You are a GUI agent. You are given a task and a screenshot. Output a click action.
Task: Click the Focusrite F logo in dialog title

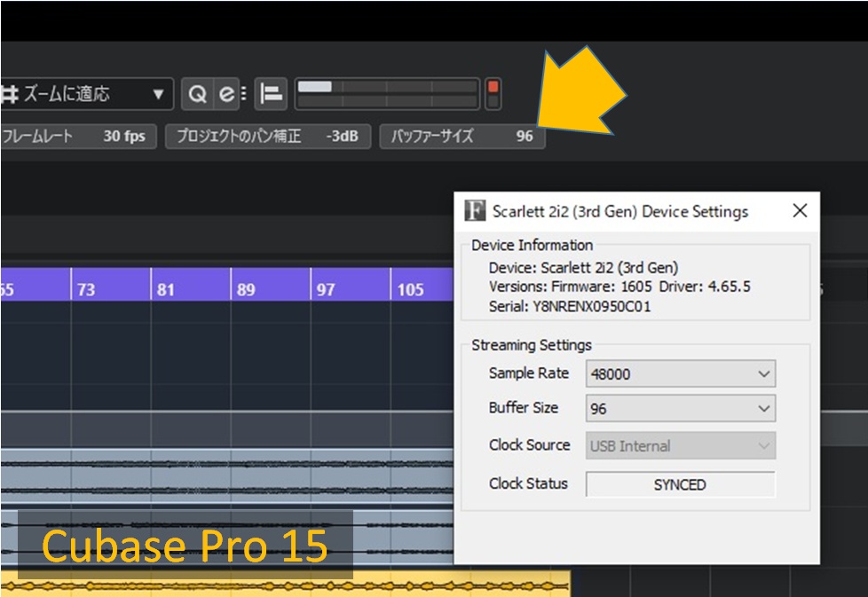476,211
